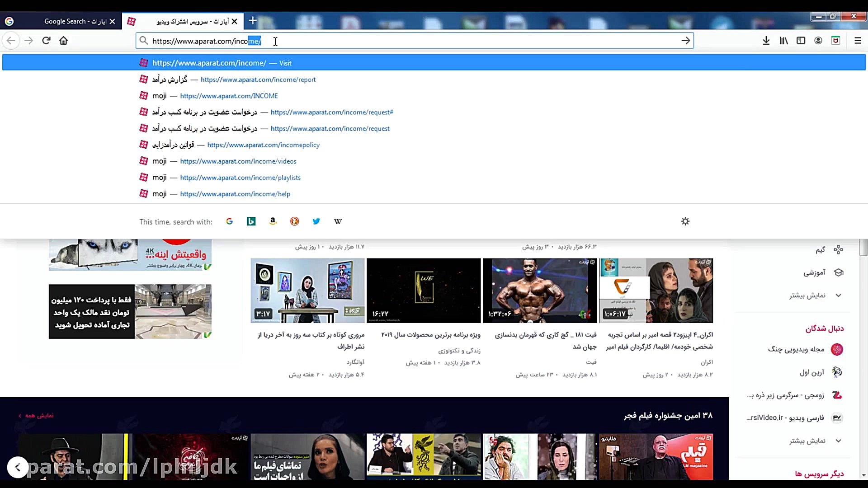Open the Firefox Account icon

818,40
